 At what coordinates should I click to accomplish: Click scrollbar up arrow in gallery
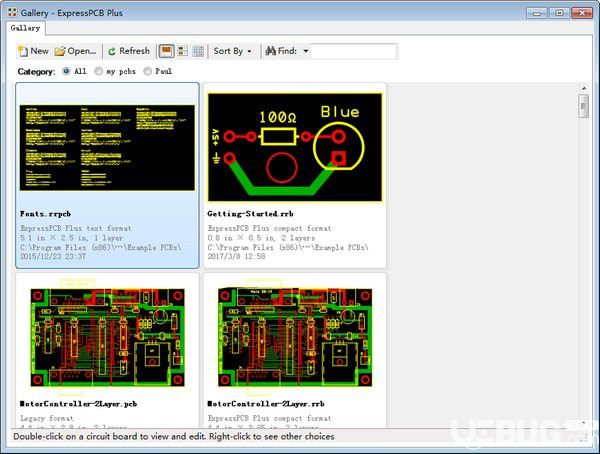[584, 88]
